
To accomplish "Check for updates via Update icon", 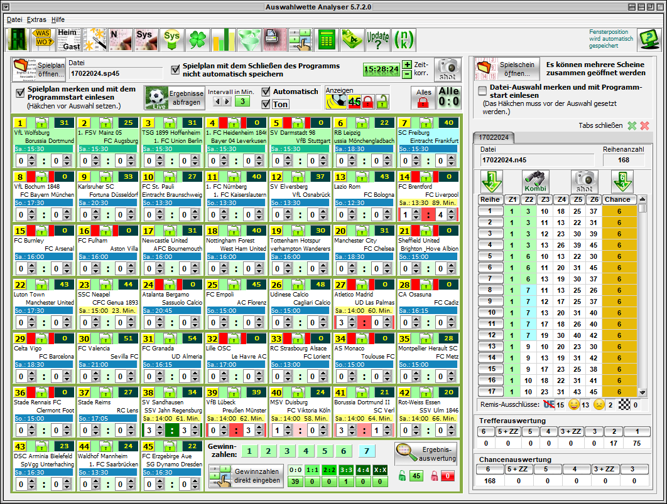I will coord(378,40).
